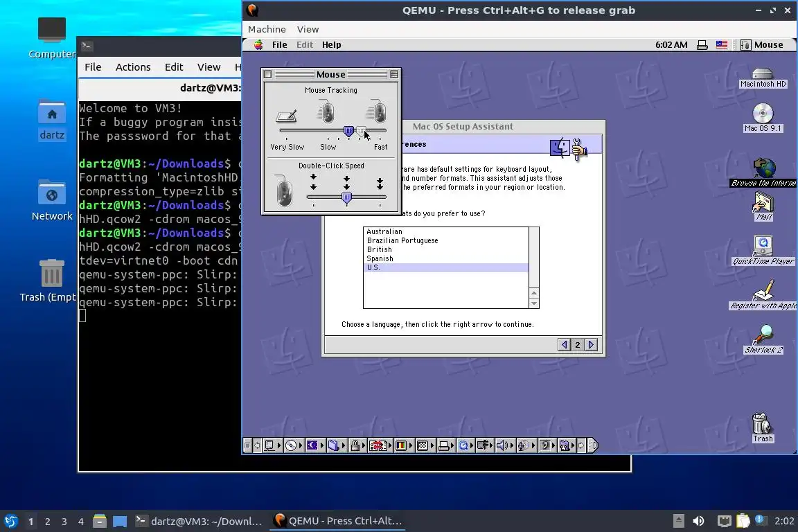Open the Remote Access Control Strip module
The width and height of the screenshot is (798, 532).
(x=485, y=446)
